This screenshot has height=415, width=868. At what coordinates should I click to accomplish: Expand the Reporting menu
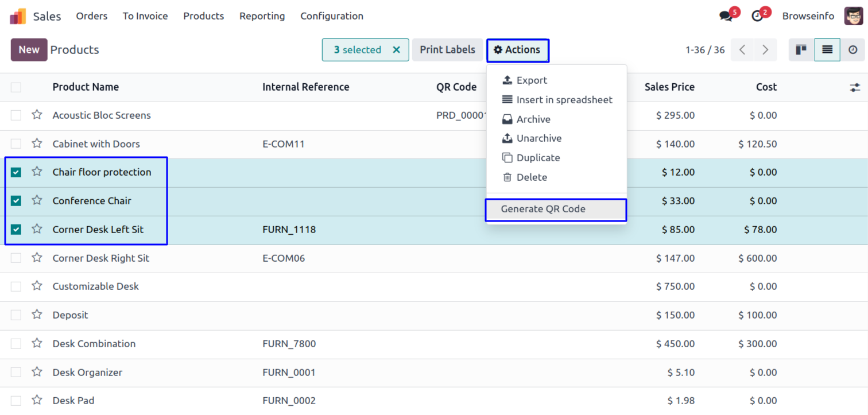(262, 16)
